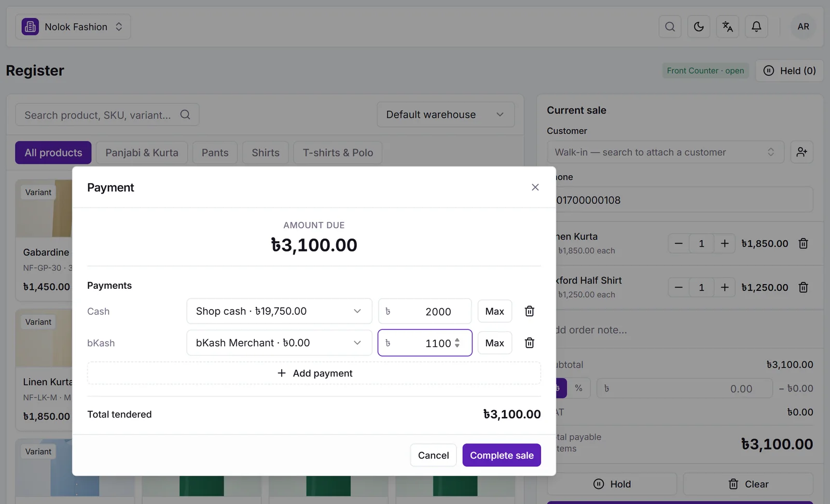The width and height of the screenshot is (830, 504).
Task: Select the T-shirts & Polo tab
Action: (x=338, y=152)
